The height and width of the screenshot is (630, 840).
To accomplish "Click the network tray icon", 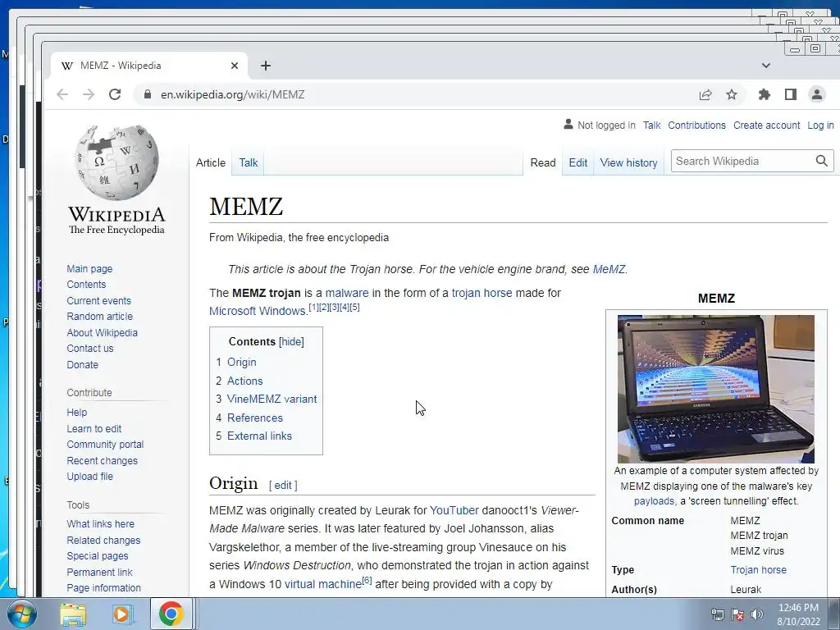I will (x=717, y=614).
